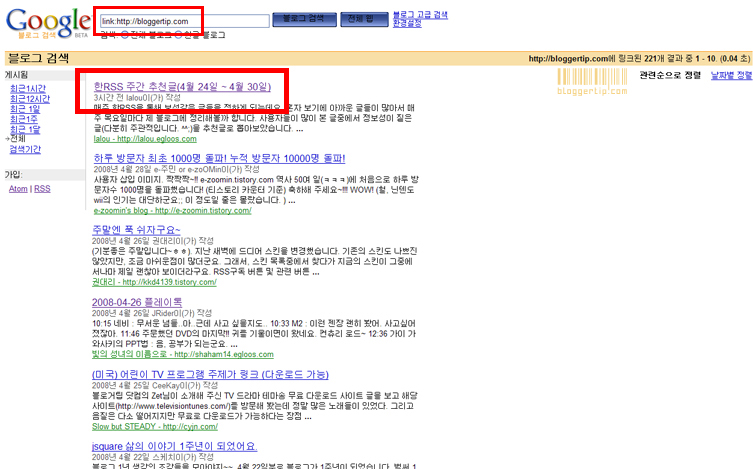Open result jsquare 삶의 이야기 1주년이 되었어요.

pos(174,446)
